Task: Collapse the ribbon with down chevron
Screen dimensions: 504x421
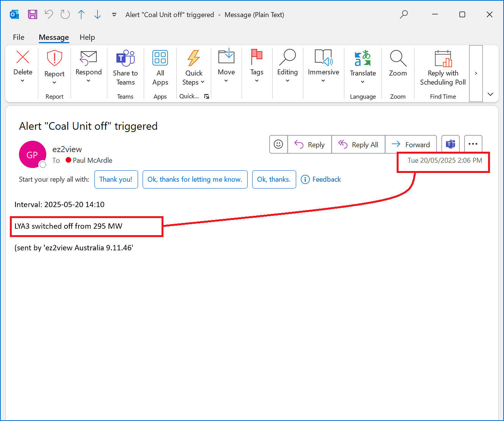Action: point(490,94)
